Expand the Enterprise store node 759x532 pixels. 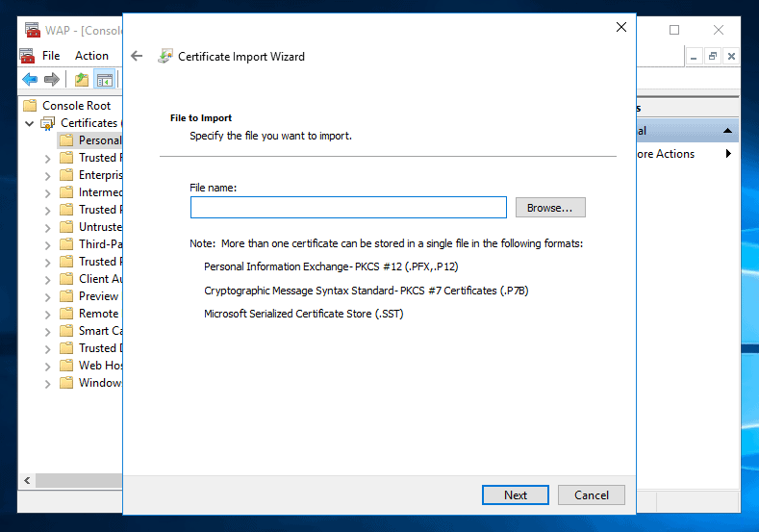click(x=47, y=176)
